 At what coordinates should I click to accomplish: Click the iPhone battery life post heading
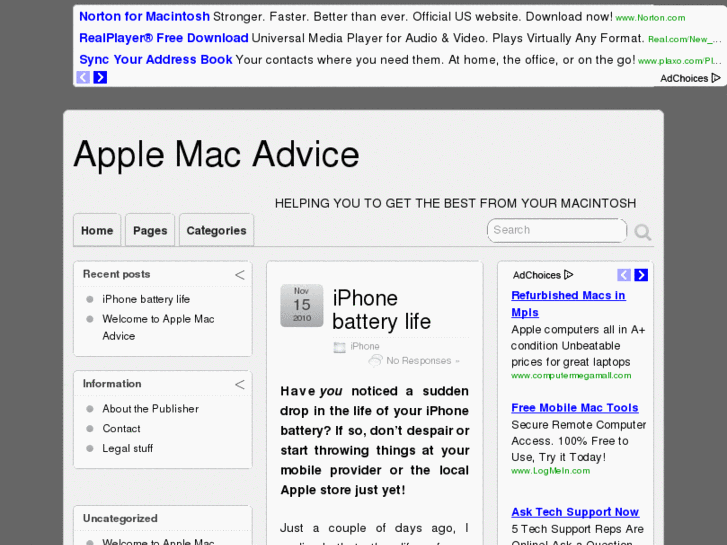tap(382, 310)
